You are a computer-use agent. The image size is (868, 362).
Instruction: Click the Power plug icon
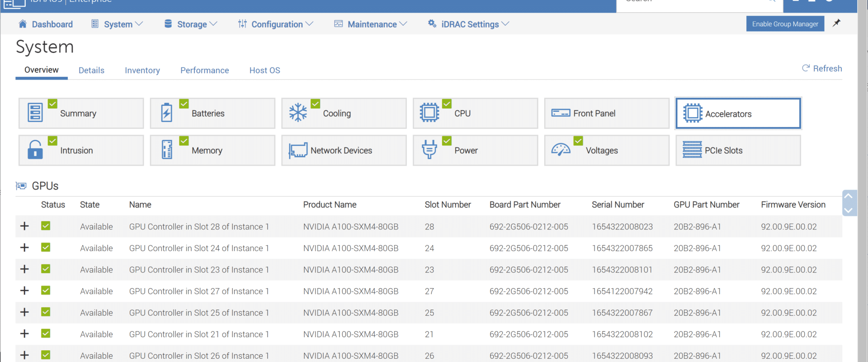[429, 150]
